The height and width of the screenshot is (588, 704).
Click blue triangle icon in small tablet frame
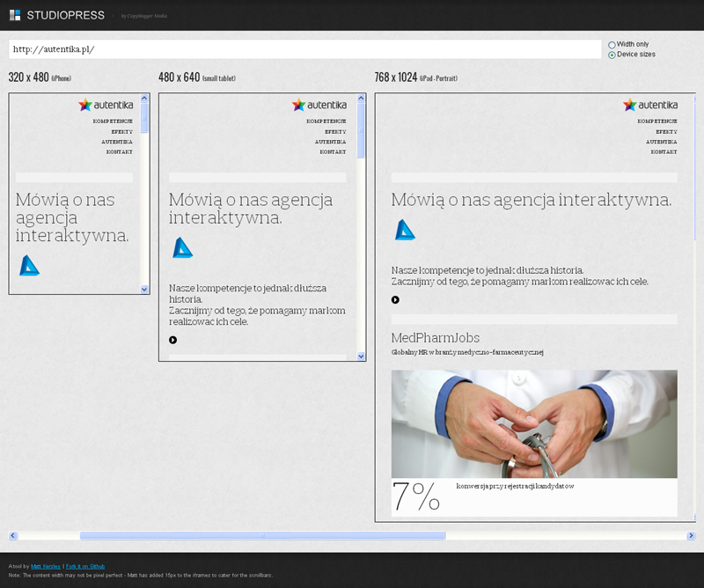(x=182, y=247)
